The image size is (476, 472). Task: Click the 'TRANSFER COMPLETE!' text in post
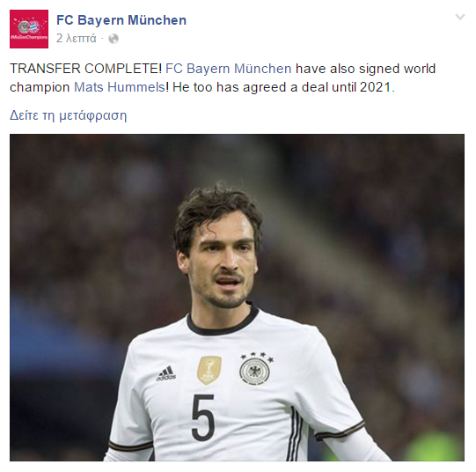(85, 69)
